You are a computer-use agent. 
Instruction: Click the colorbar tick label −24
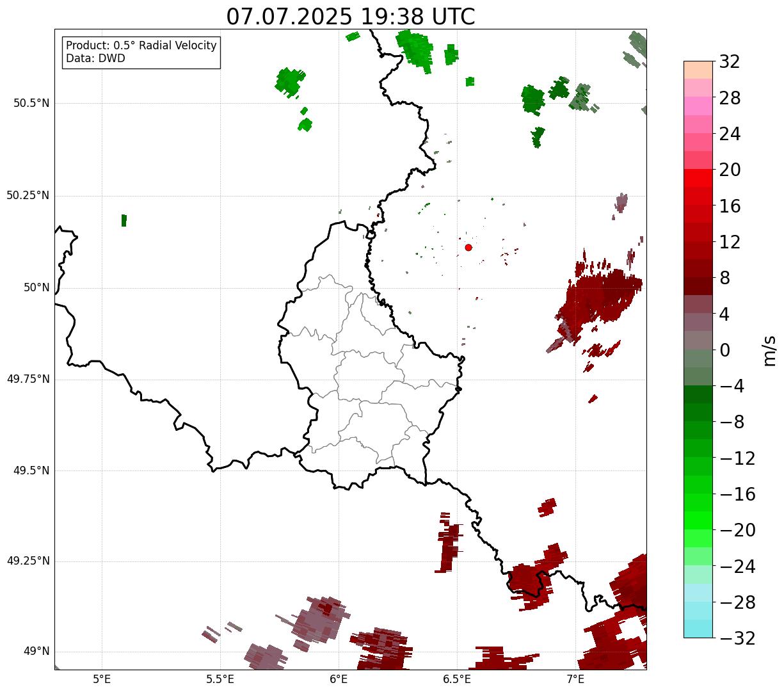pos(737,567)
